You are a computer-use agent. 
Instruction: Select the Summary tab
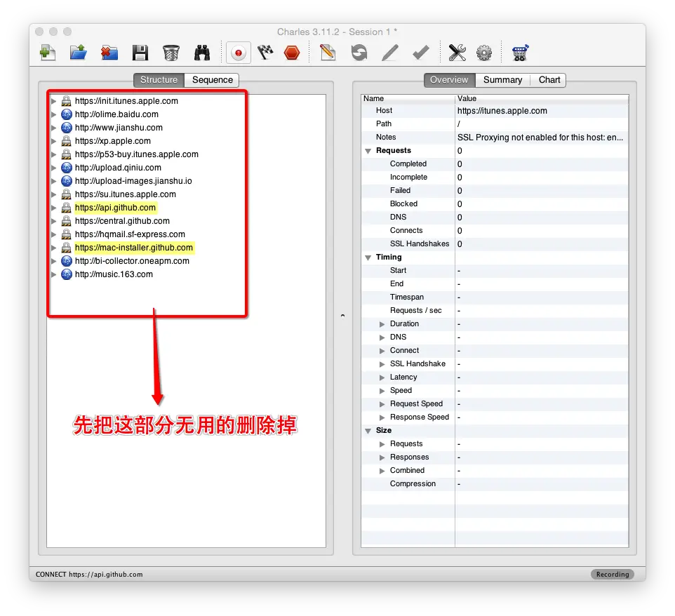502,80
